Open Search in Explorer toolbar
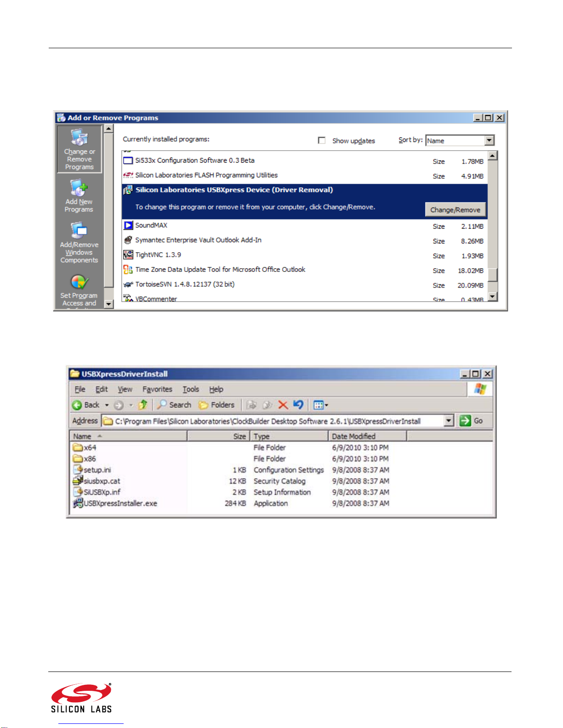This screenshot has height=728, width=563. (174, 405)
